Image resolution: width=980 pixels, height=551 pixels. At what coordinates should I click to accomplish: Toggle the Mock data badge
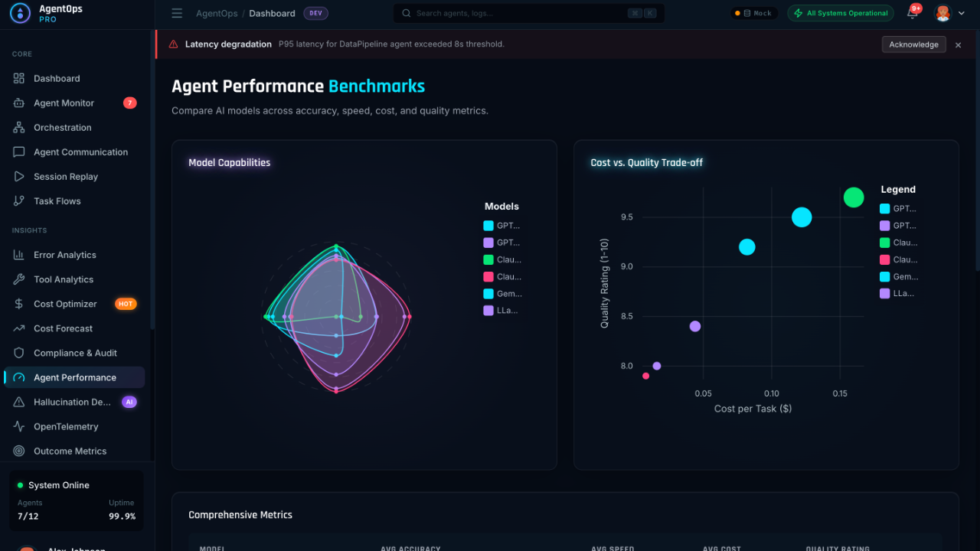754,12
